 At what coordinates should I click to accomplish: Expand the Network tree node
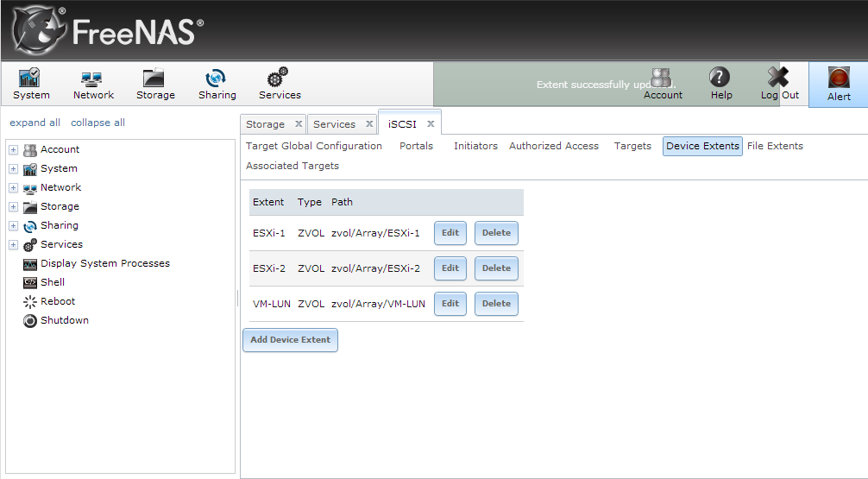[x=13, y=188]
